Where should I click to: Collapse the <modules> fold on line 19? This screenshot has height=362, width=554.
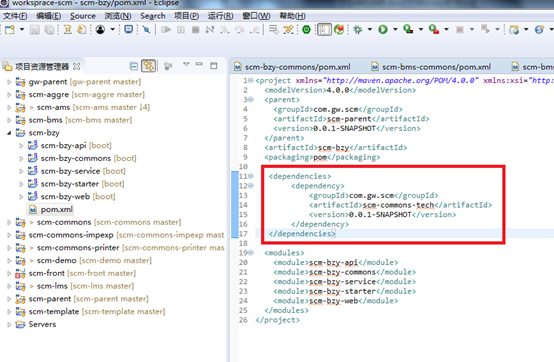(x=251, y=253)
